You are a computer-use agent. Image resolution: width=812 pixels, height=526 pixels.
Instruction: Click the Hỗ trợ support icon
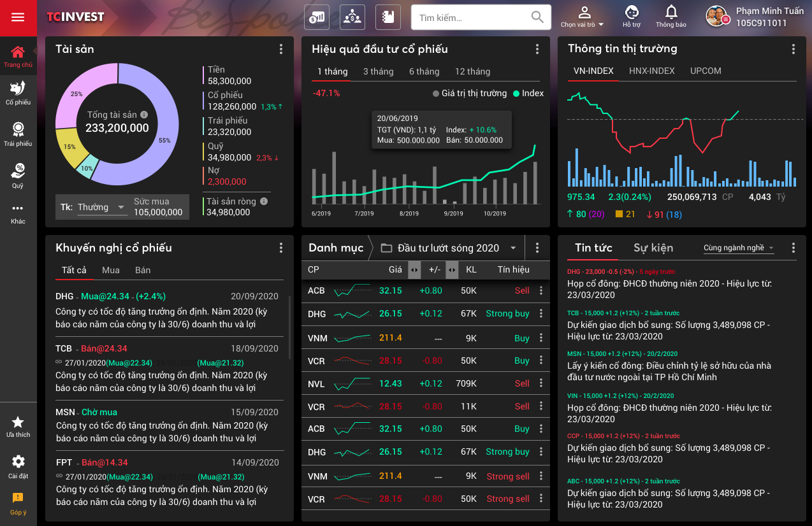(x=631, y=17)
